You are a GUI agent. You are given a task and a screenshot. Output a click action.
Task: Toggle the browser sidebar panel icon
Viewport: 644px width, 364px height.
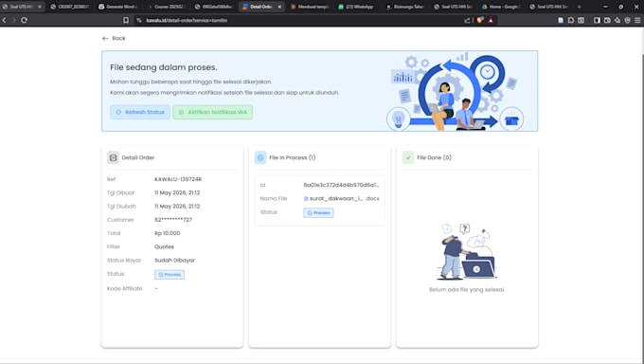point(597,20)
